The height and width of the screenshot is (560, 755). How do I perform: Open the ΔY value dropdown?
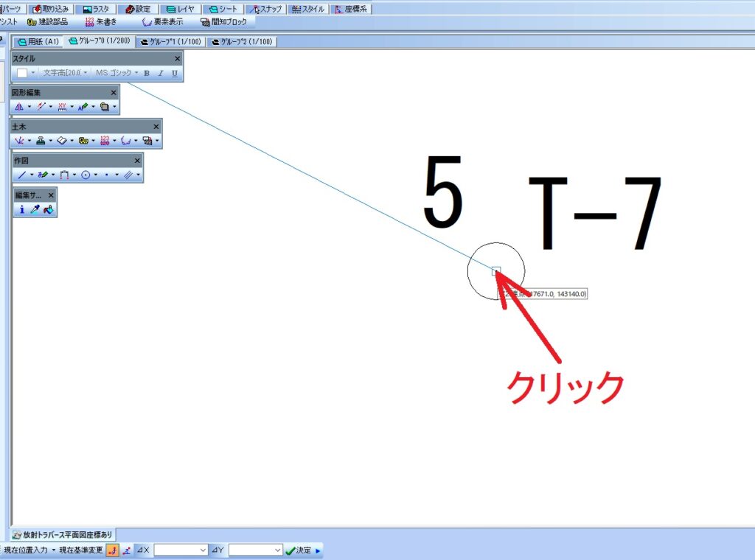278,550
